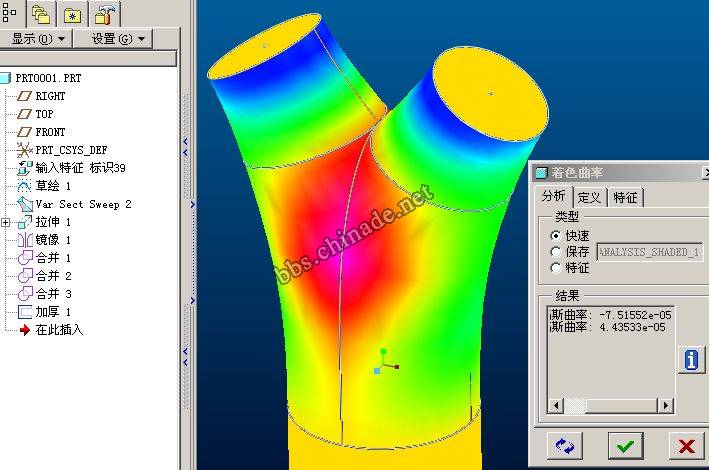Click results scrollbar right arrow

pyautogui.click(x=665, y=405)
